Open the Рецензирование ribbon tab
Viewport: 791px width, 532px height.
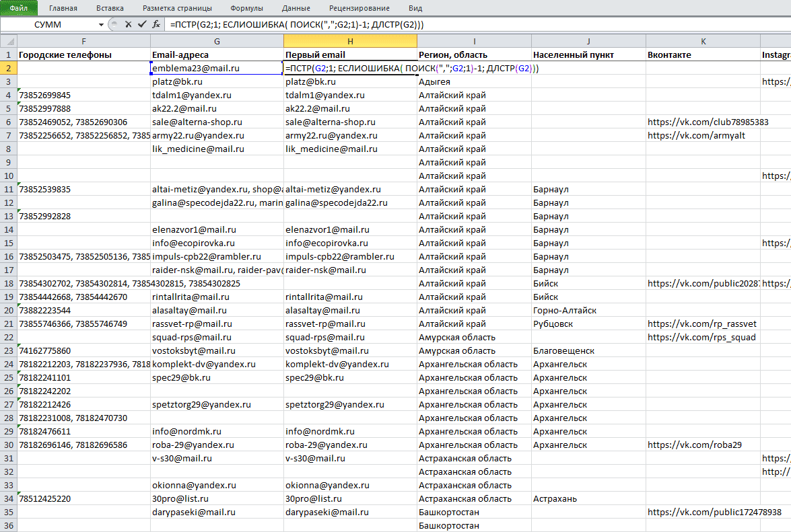359,8
